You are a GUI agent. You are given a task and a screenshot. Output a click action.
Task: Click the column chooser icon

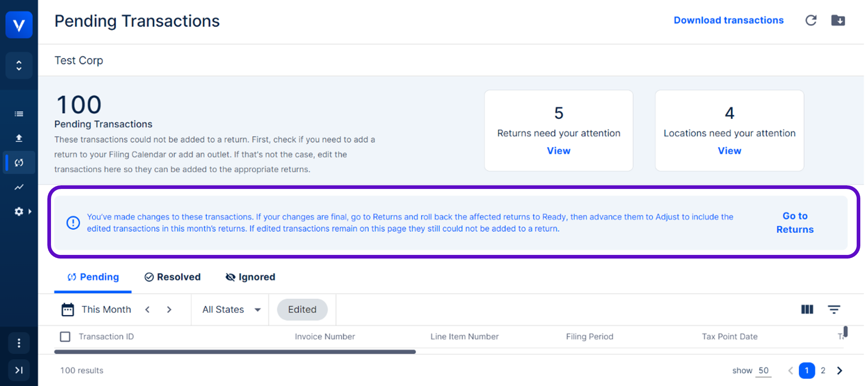point(807,310)
